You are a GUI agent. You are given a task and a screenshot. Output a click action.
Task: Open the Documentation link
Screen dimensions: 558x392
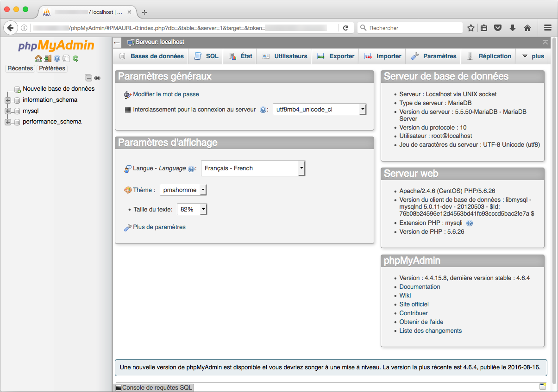tap(420, 286)
